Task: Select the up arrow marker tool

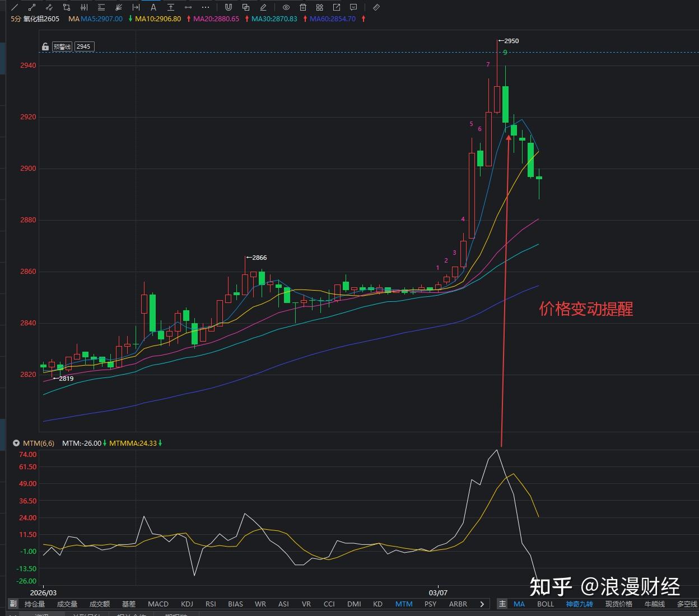Action: 171,7
